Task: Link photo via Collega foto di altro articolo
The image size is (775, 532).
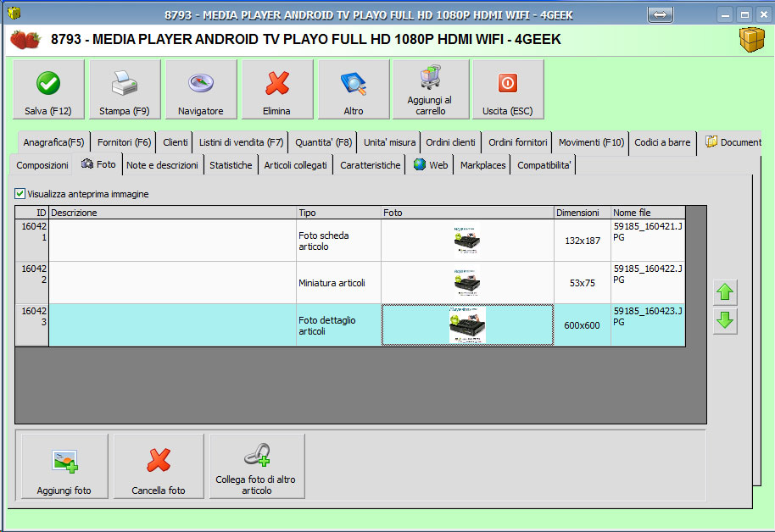Action: tap(257, 466)
